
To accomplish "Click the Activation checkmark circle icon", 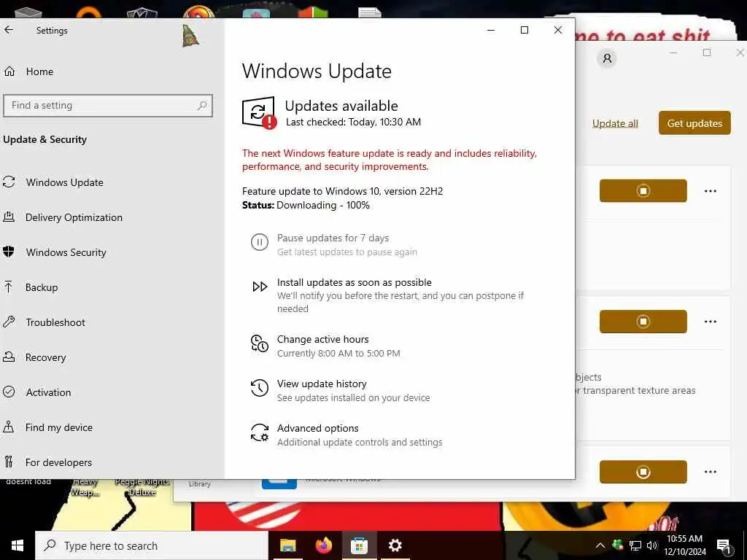I will pos(9,392).
